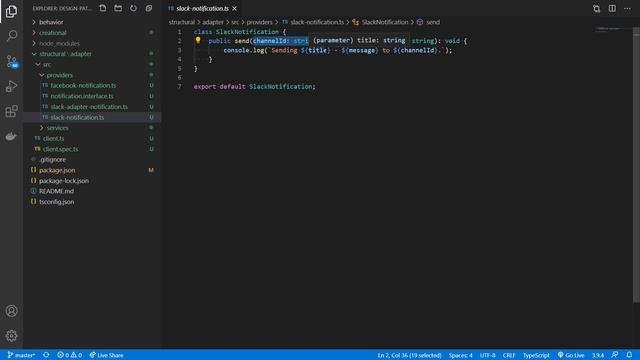The width and height of the screenshot is (640, 360).
Task: Open the Accounts menu icon
Action: pyautogui.click(x=11, y=311)
